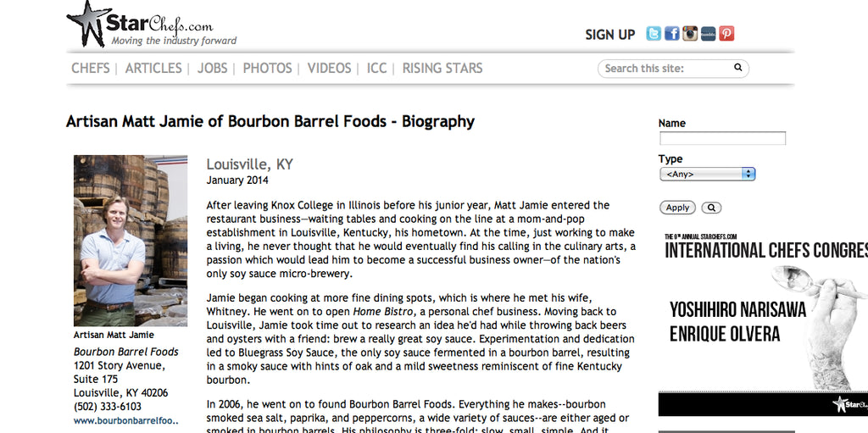Open the www.bourbonbarrelfoods website link
The height and width of the screenshot is (433, 868).
pos(125,419)
